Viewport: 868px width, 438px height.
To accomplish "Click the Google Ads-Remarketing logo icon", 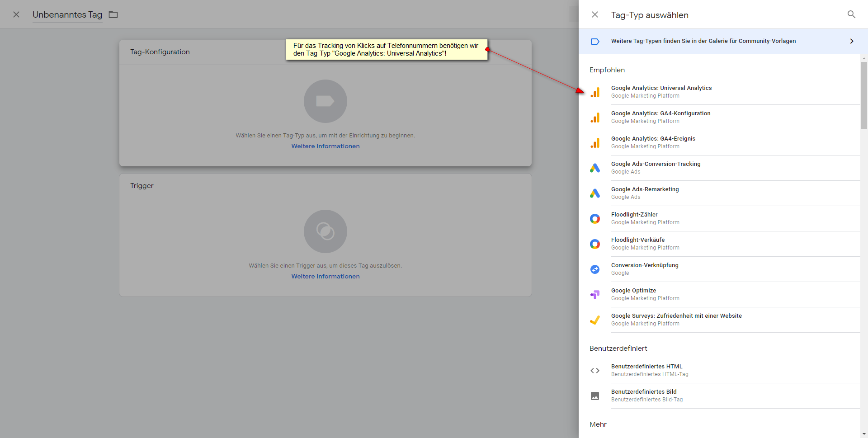I will pos(595,193).
